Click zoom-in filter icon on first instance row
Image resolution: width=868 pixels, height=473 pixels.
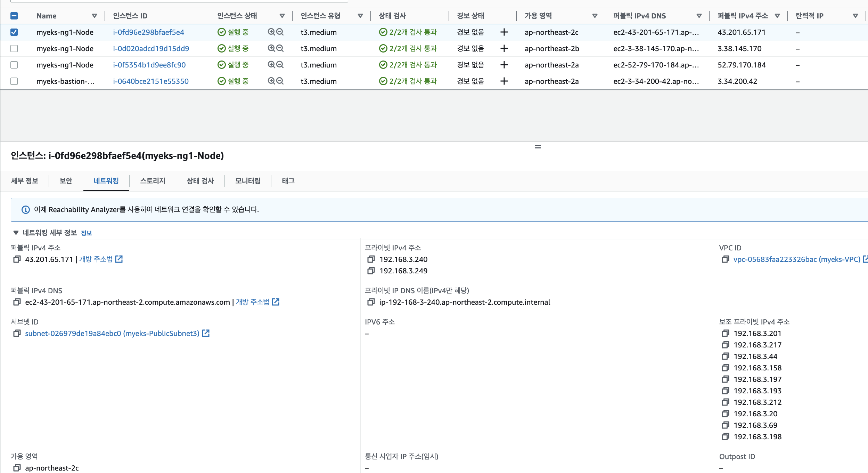pyautogui.click(x=271, y=32)
